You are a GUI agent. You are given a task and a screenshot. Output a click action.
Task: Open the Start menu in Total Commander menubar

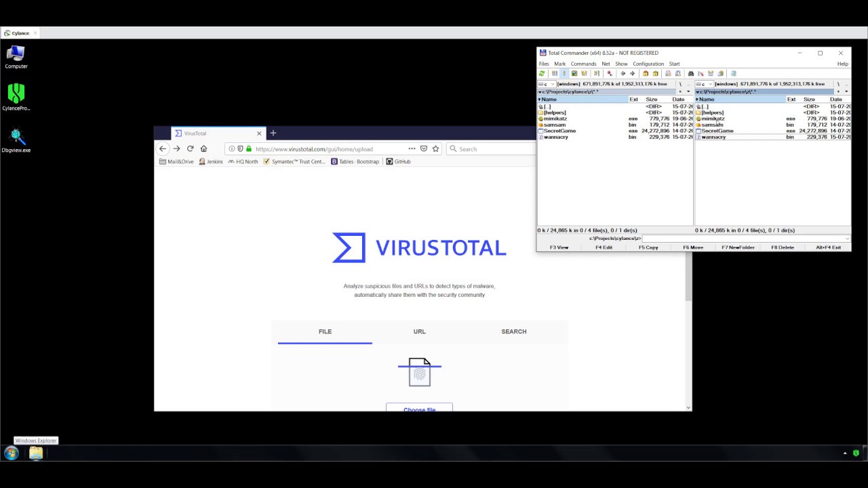(674, 64)
